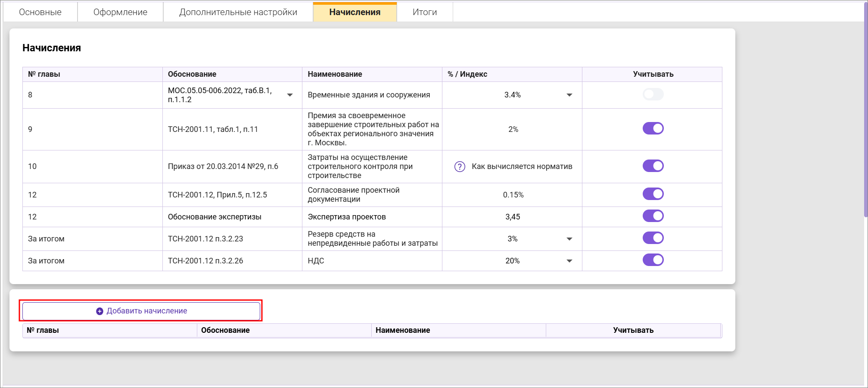The image size is (868, 388).
Task: Toggle off Согласование проектной документации switch
Action: pos(653,194)
